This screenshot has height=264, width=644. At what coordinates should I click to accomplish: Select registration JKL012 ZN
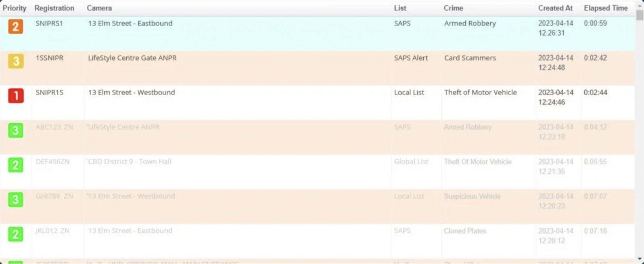pyautogui.click(x=52, y=231)
